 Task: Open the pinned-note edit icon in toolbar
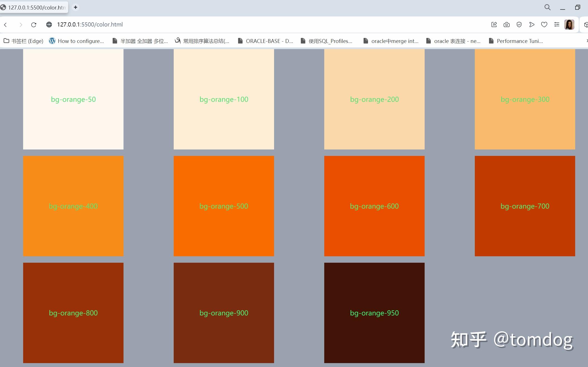point(494,25)
